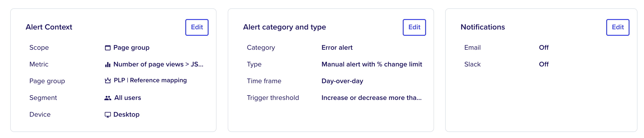Click the PLP | Reference mapping value
This screenshot has width=644, height=138.
(150, 80)
